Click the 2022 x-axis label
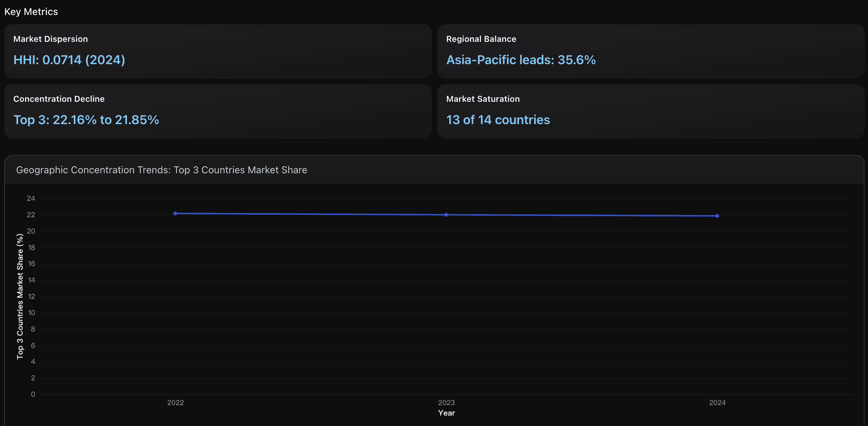Viewport: 868px width, 426px height. pos(175,403)
